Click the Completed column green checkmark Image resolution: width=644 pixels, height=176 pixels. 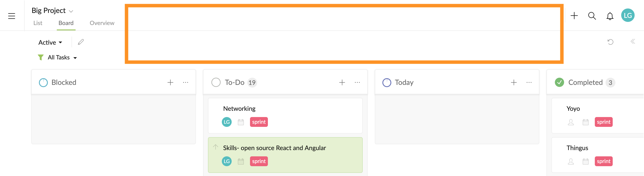click(559, 82)
